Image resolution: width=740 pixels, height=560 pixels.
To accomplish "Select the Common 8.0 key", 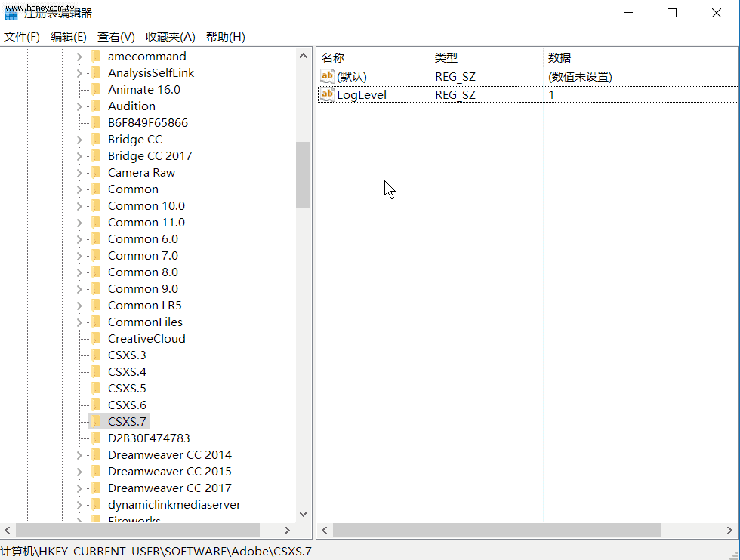I will click(143, 272).
